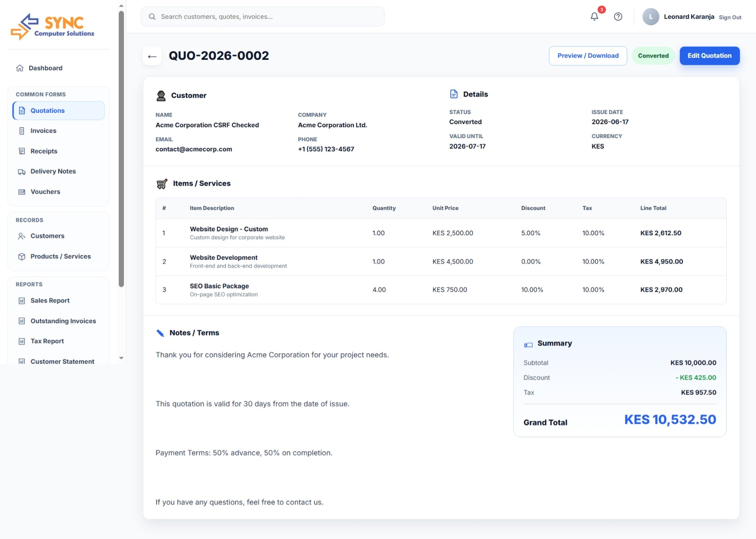This screenshot has height=539, width=756.
Task: Click the Delivery Notes truck icon
Action: pyautogui.click(x=22, y=171)
